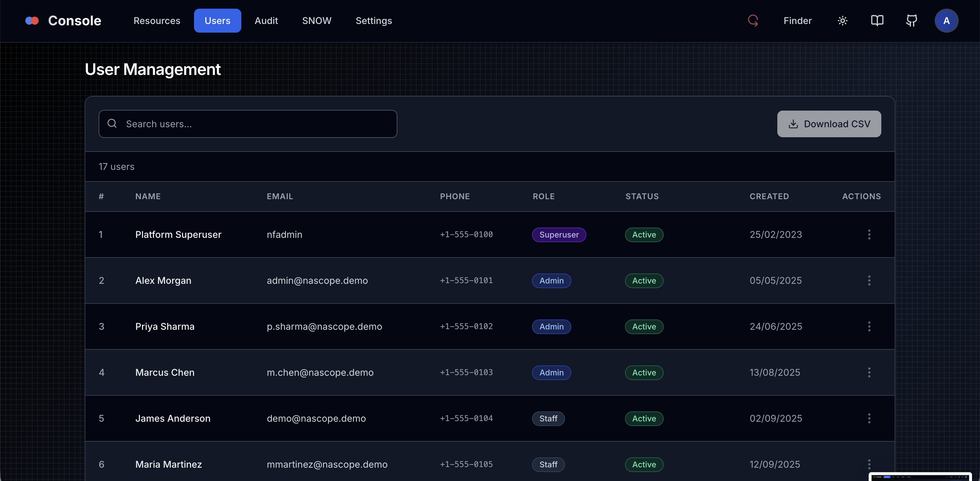The image size is (980, 481).
Task: Click the PHONE column header
Action: pyautogui.click(x=455, y=197)
